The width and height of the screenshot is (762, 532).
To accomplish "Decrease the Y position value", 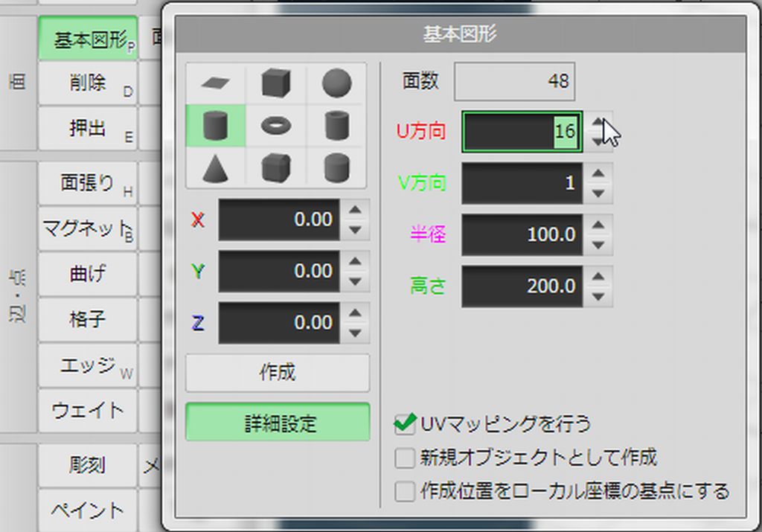I will (355, 281).
